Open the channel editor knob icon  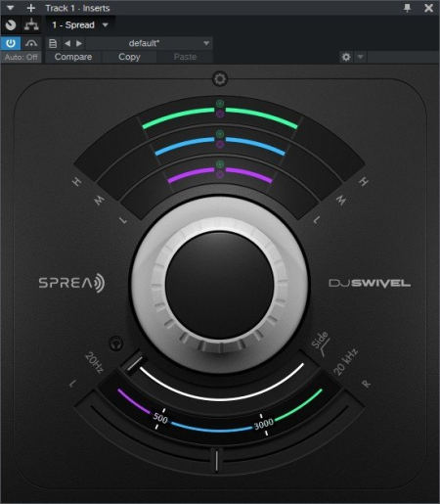(11, 25)
